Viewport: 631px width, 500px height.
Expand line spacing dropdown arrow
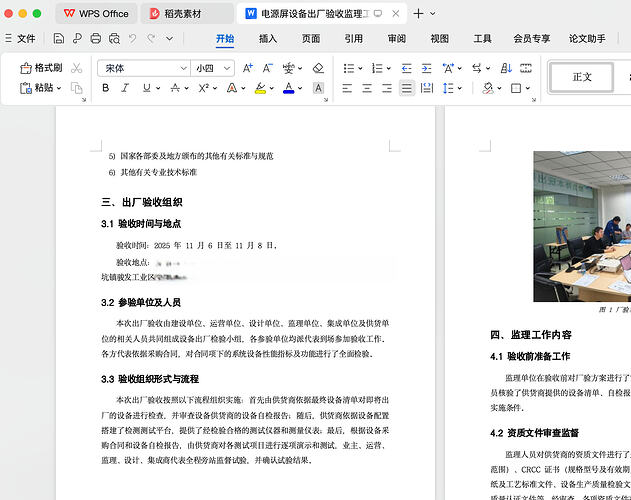tap(460, 88)
